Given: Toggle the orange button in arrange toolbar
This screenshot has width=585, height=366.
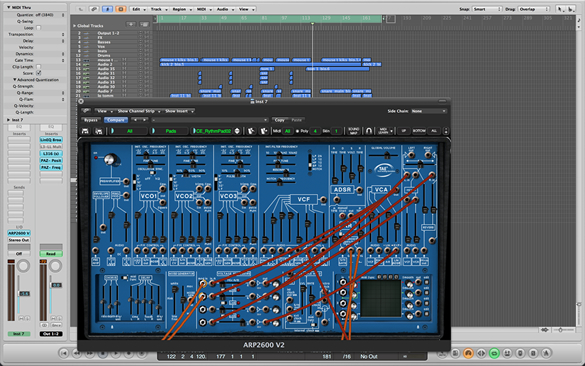Looking at the screenshot, I should pyautogui.click(x=120, y=9).
